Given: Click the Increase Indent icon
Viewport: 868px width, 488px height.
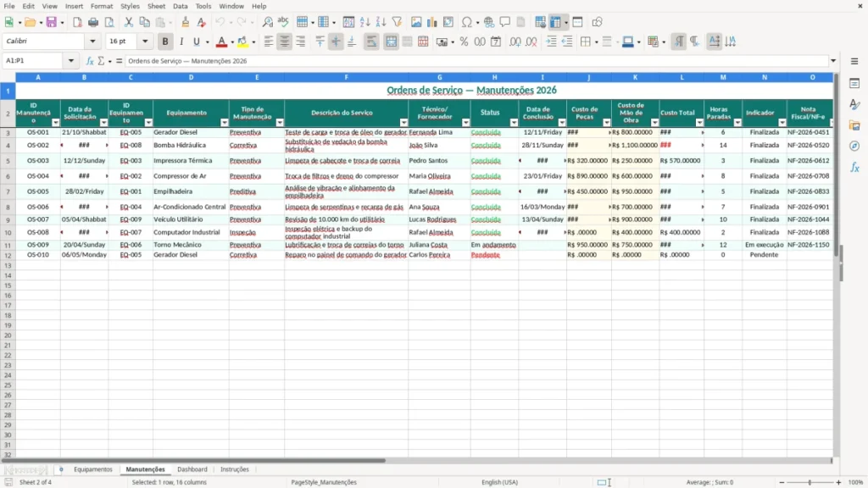Looking at the screenshot, I should click(x=551, y=42).
